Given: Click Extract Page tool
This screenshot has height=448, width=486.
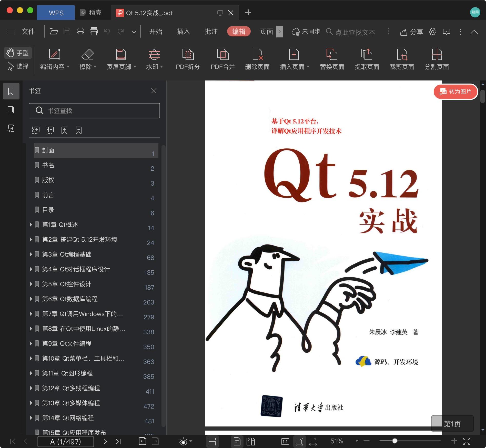Looking at the screenshot, I should (367, 59).
